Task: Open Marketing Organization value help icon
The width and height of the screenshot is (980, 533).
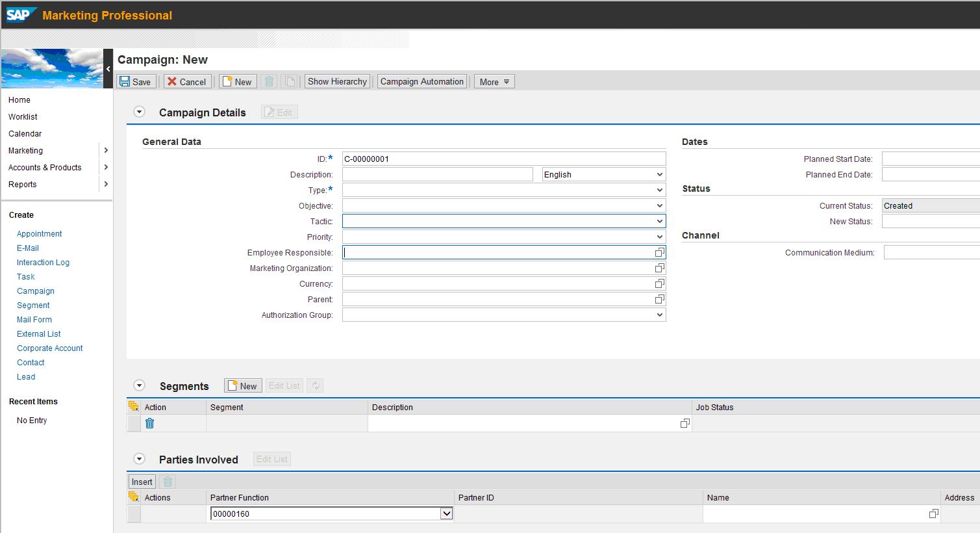Action: click(x=660, y=268)
